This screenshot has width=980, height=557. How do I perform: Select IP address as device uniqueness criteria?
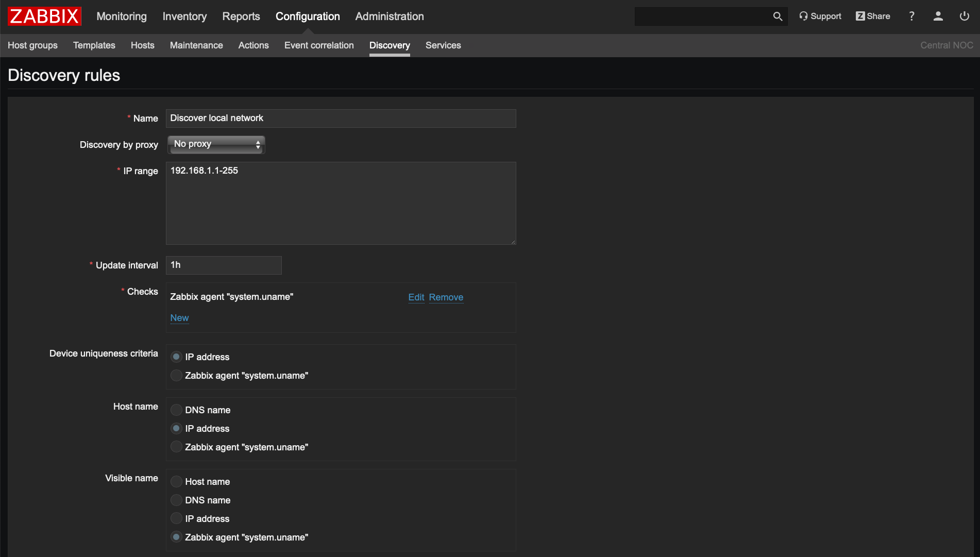176,356
